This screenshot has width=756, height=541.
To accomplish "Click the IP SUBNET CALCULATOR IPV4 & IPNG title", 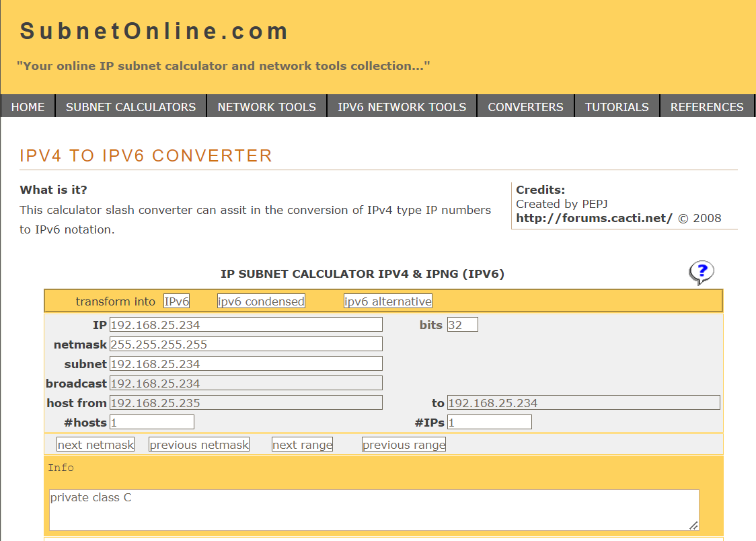I will point(363,274).
